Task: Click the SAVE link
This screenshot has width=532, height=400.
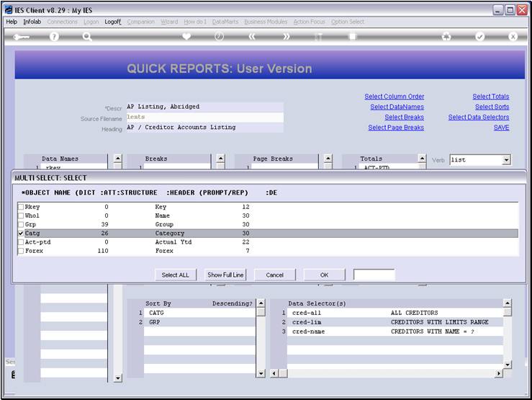Action: pos(501,128)
